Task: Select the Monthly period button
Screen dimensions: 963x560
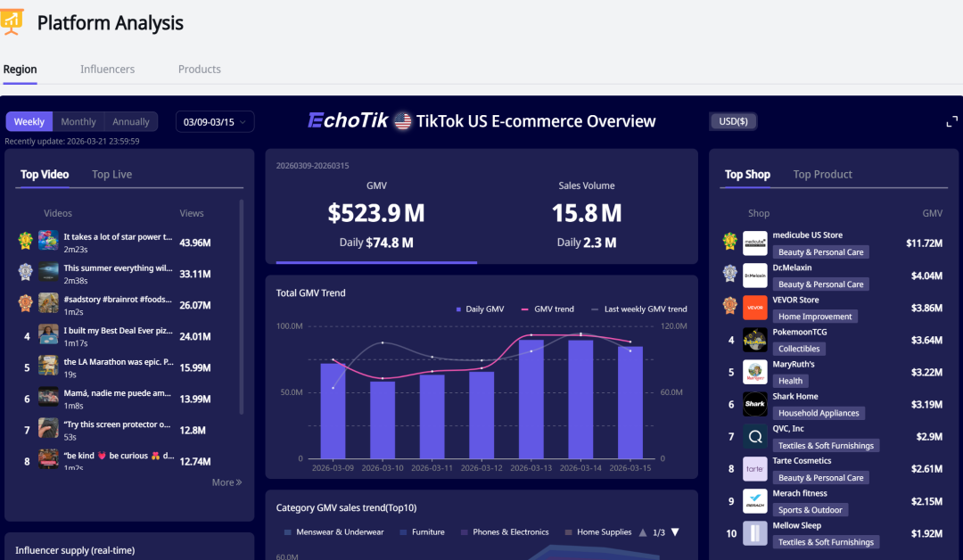Action: tap(78, 122)
